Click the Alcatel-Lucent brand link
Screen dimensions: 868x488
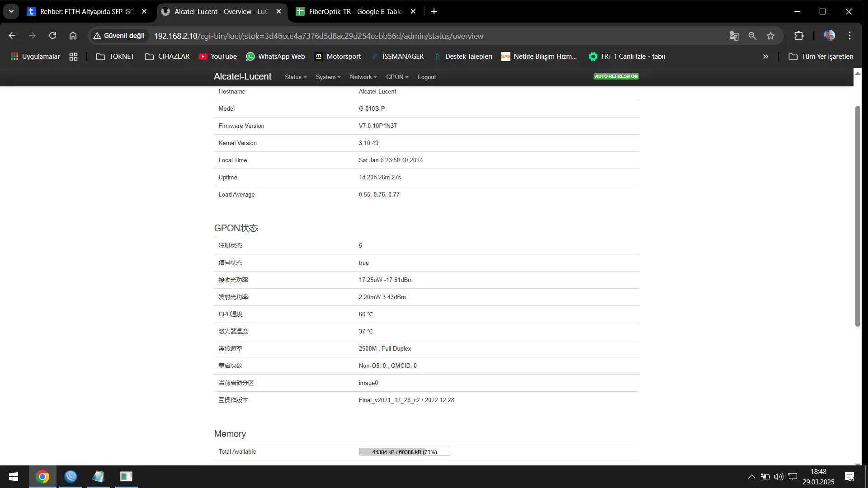click(x=243, y=76)
